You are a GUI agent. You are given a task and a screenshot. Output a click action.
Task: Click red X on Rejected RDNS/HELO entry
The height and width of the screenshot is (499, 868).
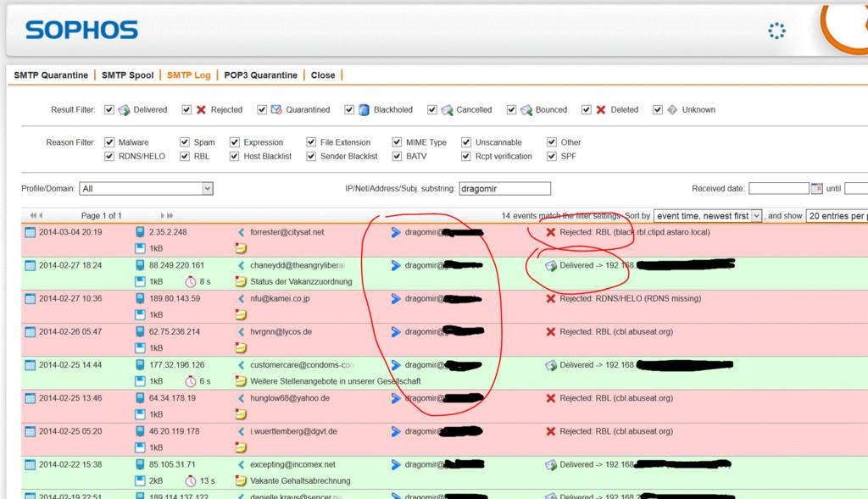pos(551,299)
